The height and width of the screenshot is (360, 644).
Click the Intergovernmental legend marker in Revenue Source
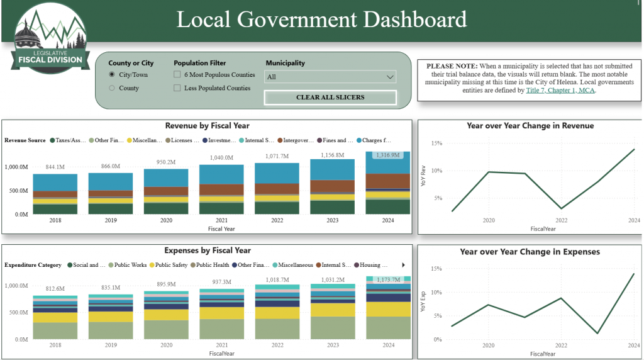[x=279, y=140]
